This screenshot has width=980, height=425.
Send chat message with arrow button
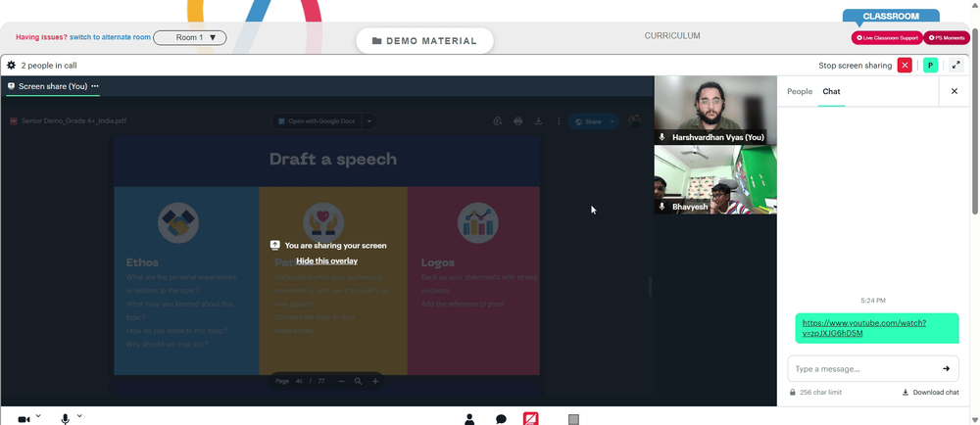947,369
